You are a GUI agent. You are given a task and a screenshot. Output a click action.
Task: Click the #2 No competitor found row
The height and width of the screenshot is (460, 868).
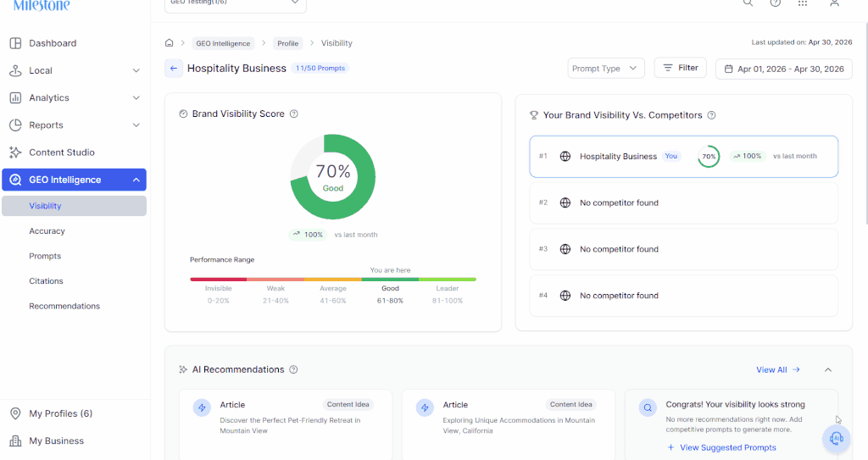[684, 203]
